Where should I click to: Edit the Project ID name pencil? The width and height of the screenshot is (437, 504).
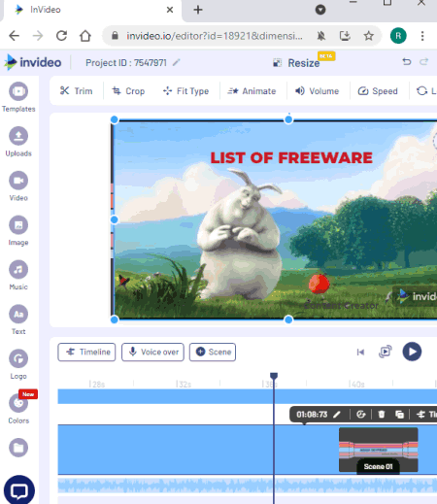point(176,62)
